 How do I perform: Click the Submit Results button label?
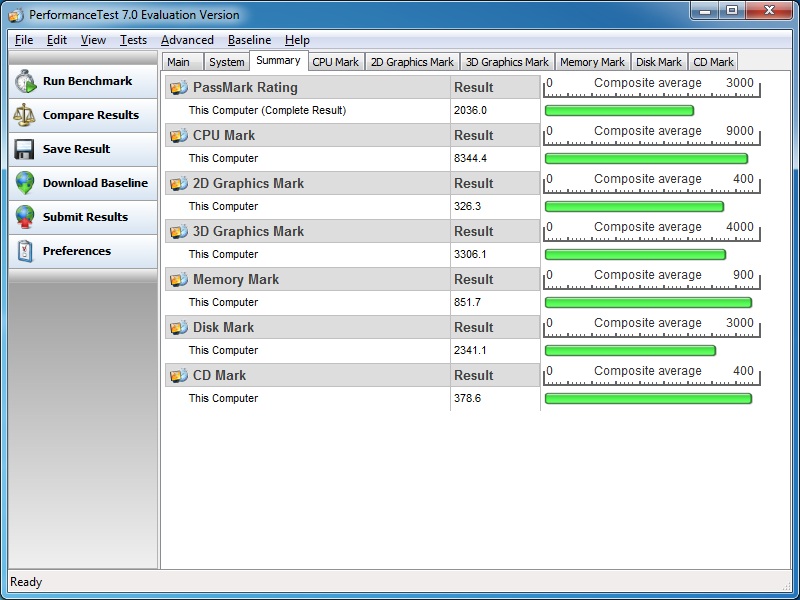(85, 217)
